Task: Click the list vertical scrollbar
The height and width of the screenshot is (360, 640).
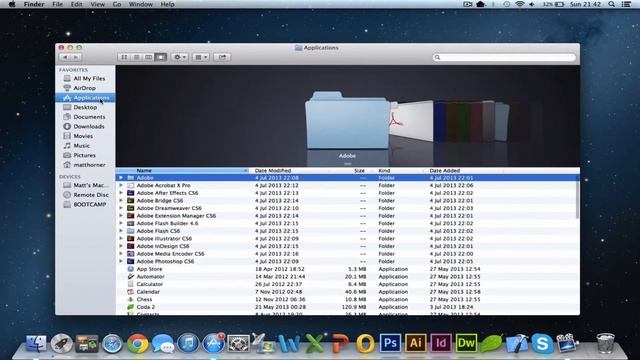Action: 577,199
